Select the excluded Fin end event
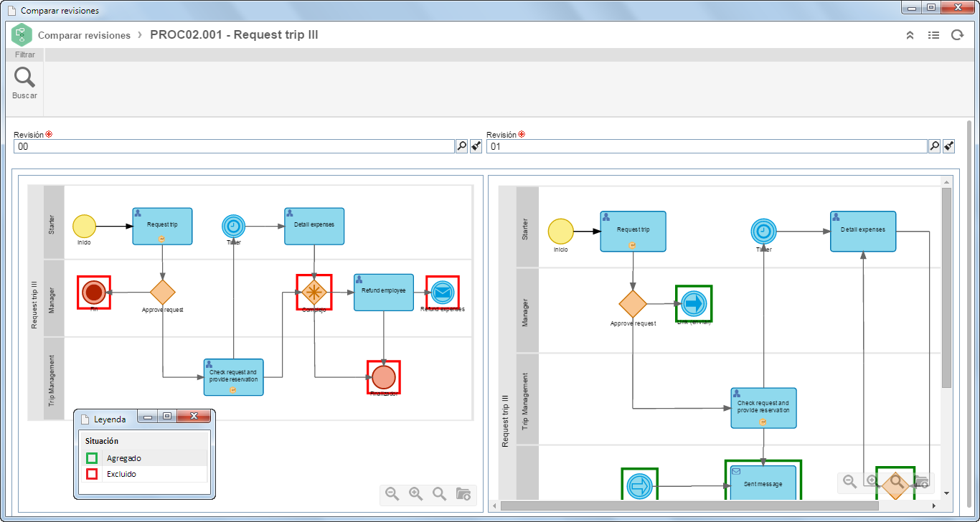 pyautogui.click(x=94, y=293)
